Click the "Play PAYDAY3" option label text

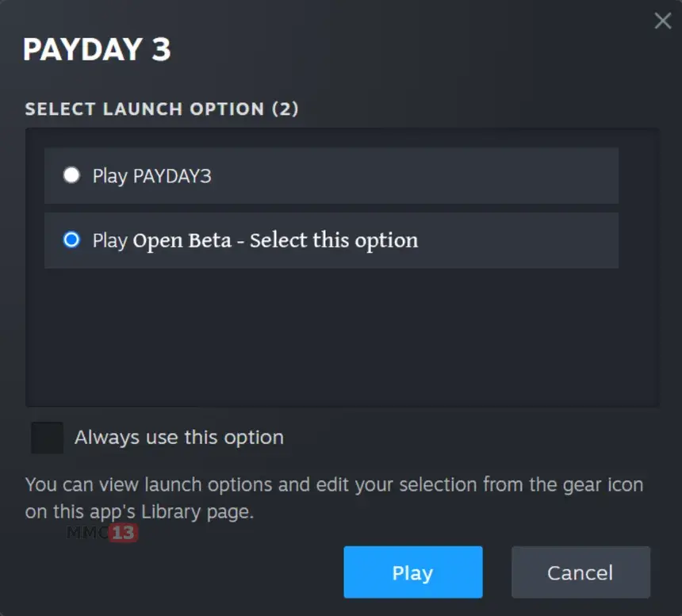[151, 176]
